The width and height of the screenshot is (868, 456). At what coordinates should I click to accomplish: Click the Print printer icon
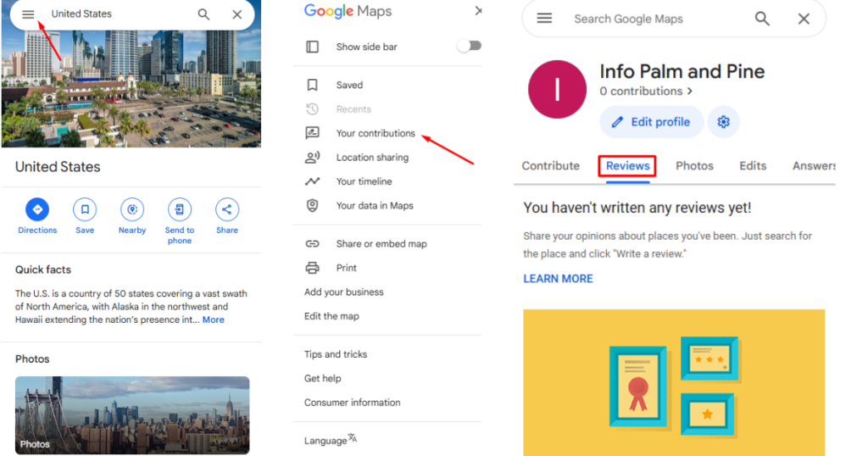click(312, 268)
